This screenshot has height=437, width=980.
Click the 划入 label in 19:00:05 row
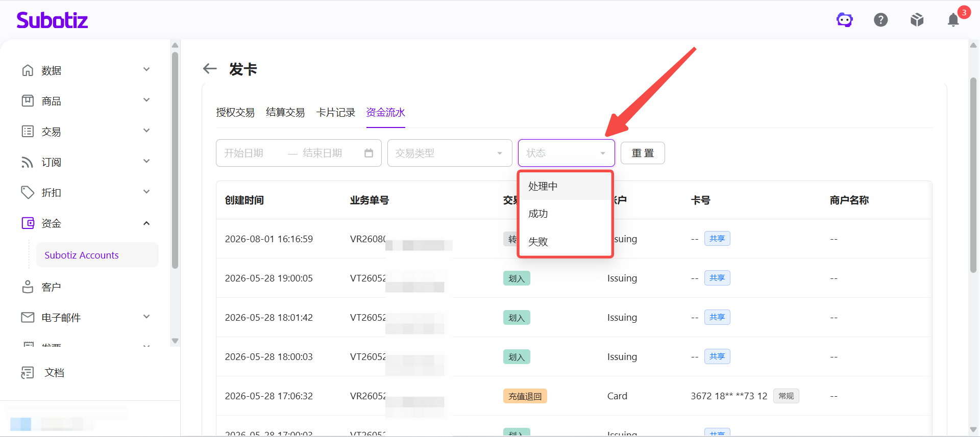[517, 278]
